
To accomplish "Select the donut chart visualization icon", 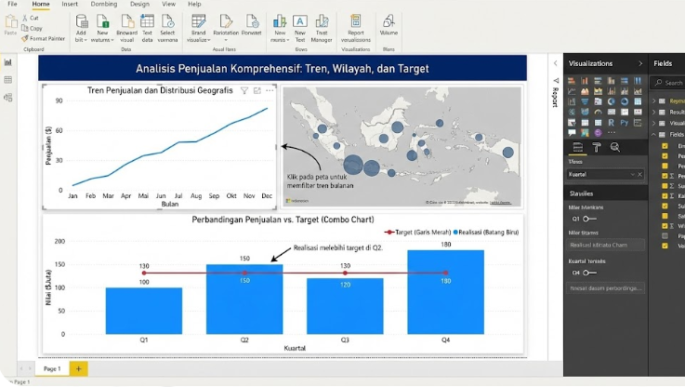I will pos(625,101).
